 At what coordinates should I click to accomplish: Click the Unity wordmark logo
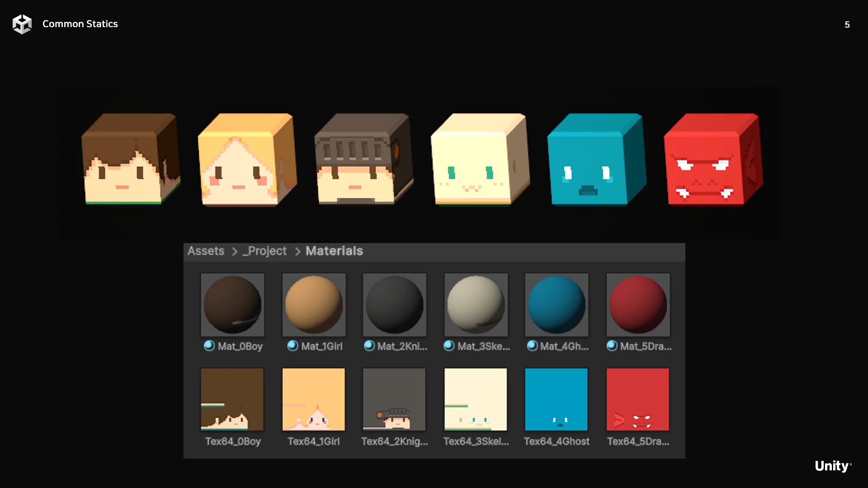[x=832, y=466]
